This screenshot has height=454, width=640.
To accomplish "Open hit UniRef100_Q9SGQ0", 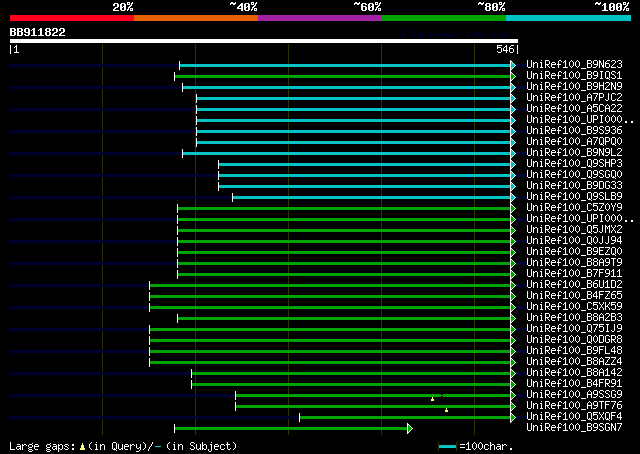I will coord(574,175).
